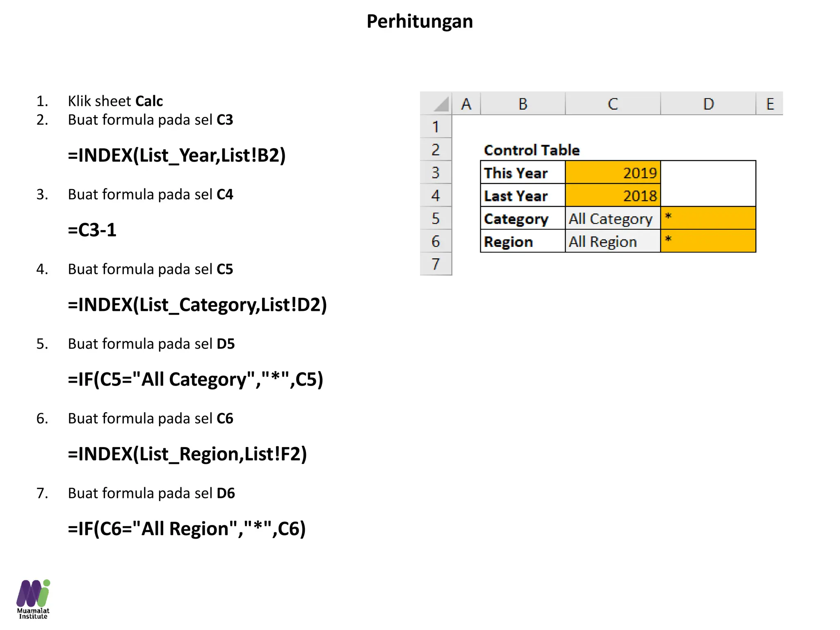Click the 'This Year' label cell

click(523, 173)
